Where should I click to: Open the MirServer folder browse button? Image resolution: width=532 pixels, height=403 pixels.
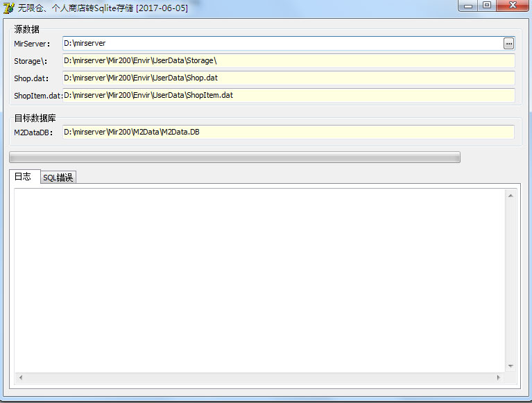click(x=509, y=44)
